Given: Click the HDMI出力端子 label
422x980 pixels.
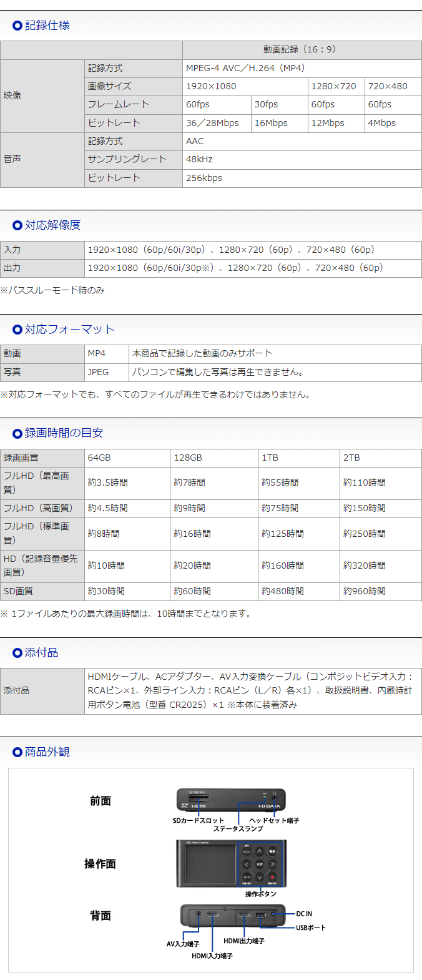Looking at the screenshot, I should [244, 941].
